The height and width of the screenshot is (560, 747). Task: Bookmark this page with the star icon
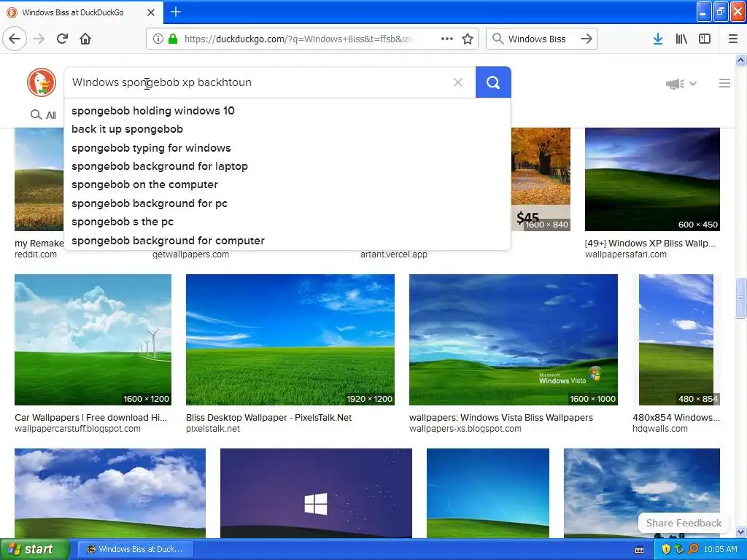468,39
